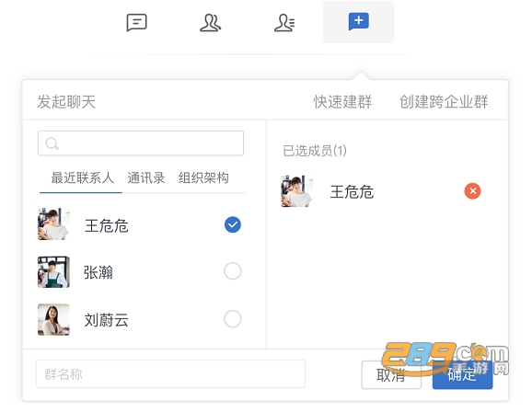Click 刘蔚云 avatar thumbnail
Viewport: 532px width, 412px height.
click(53, 319)
